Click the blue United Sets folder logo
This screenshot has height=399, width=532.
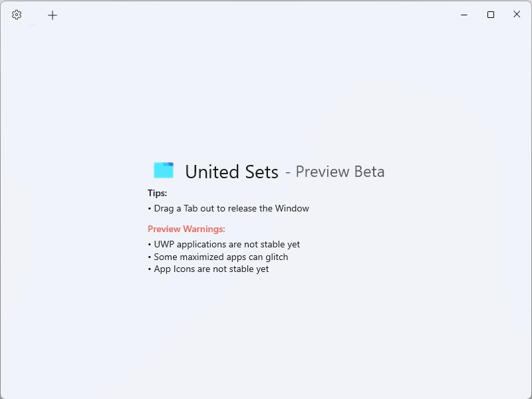(164, 170)
